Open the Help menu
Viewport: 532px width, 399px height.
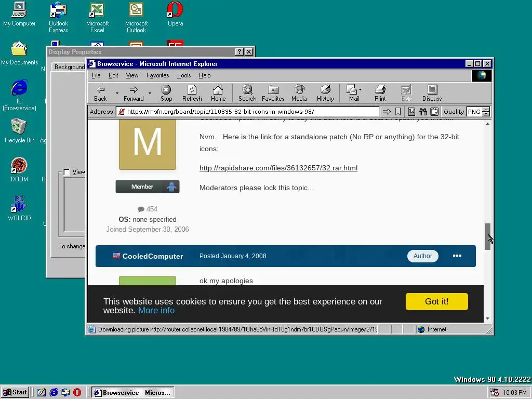click(205, 75)
